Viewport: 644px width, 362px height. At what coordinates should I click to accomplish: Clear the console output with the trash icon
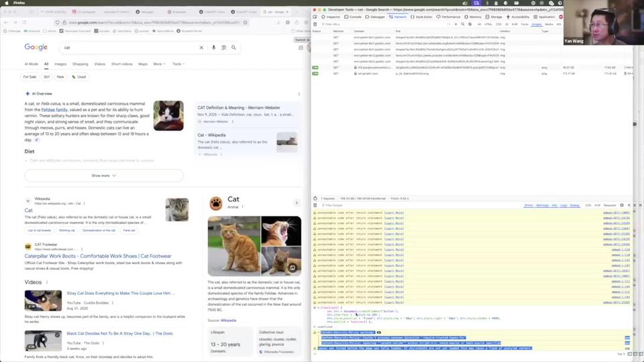[315, 205]
